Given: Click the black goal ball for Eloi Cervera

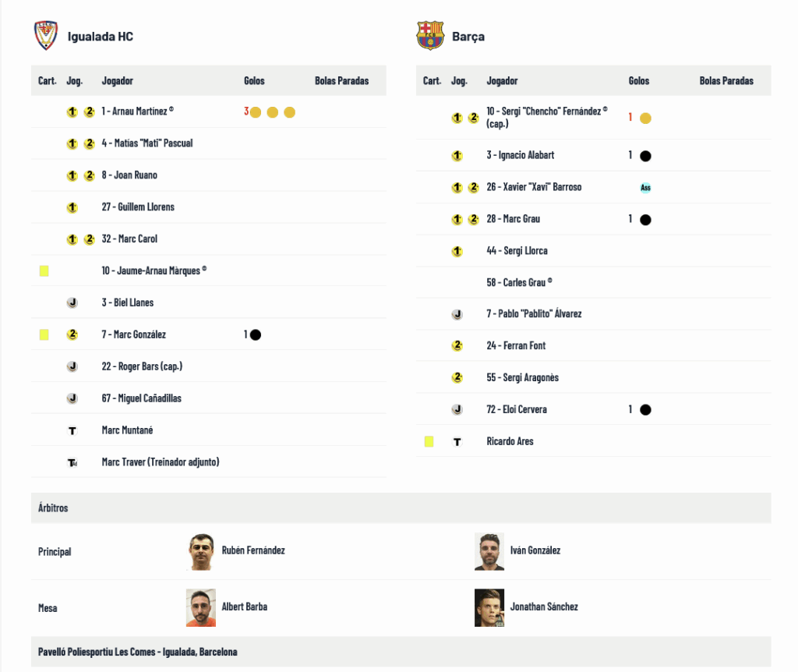Looking at the screenshot, I should pyautogui.click(x=645, y=409).
